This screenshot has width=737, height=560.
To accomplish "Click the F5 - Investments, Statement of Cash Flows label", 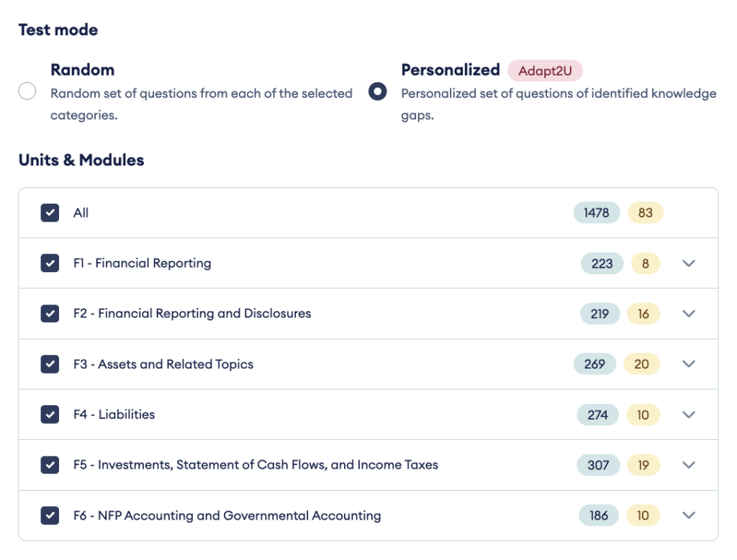I will [256, 465].
